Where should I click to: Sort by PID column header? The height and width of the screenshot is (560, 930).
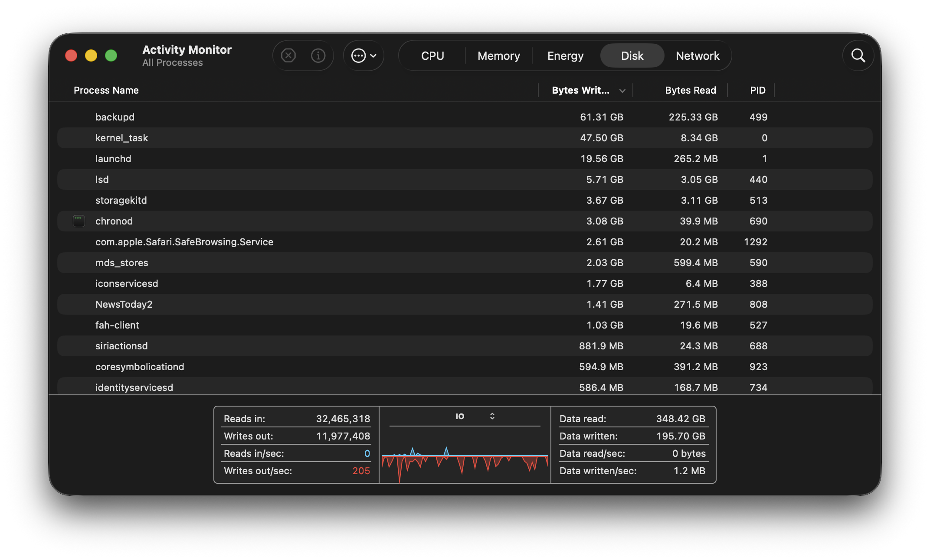pyautogui.click(x=758, y=90)
